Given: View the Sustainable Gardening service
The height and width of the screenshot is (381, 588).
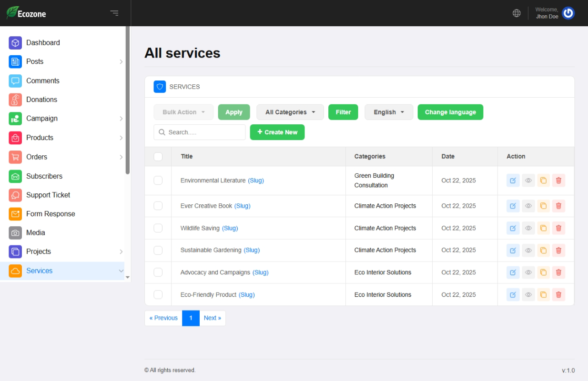Looking at the screenshot, I should pos(528,250).
